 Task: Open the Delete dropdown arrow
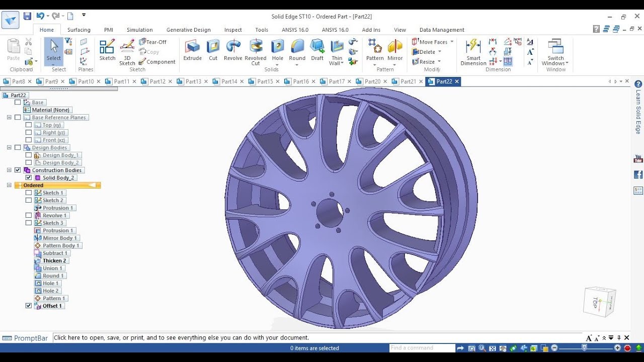click(440, 52)
